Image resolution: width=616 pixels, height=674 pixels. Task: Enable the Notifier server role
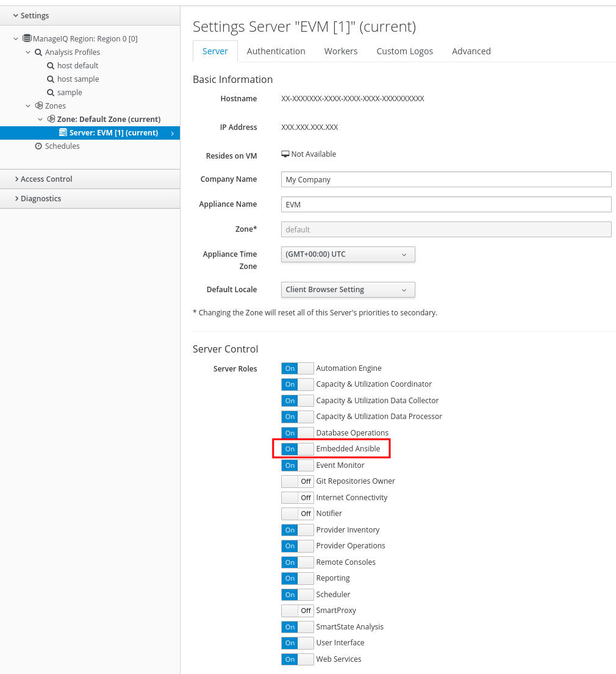tap(297, 513)
